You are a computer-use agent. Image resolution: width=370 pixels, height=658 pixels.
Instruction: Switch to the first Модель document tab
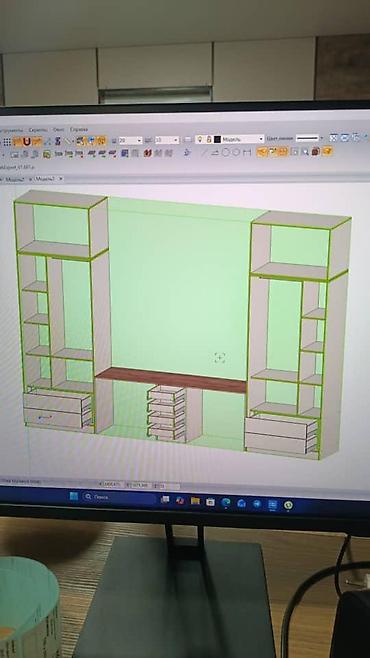pyautogui.click(x=15, y=179)
